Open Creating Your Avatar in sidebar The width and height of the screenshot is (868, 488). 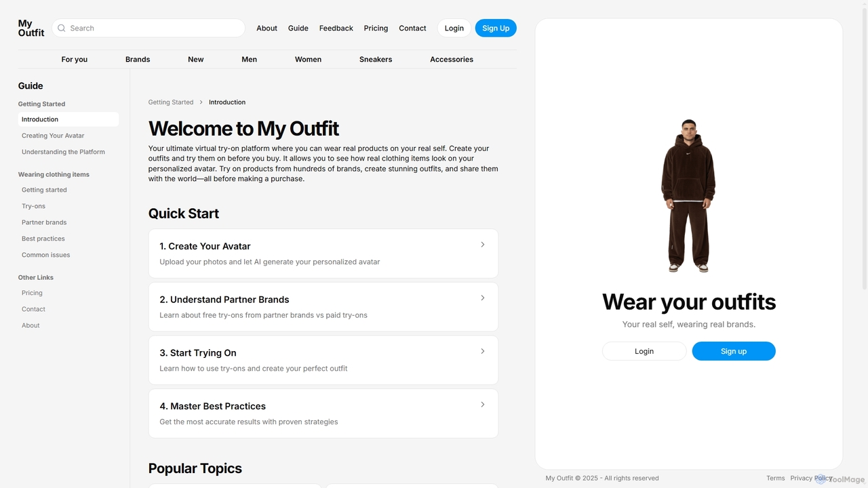click(53, 136)
